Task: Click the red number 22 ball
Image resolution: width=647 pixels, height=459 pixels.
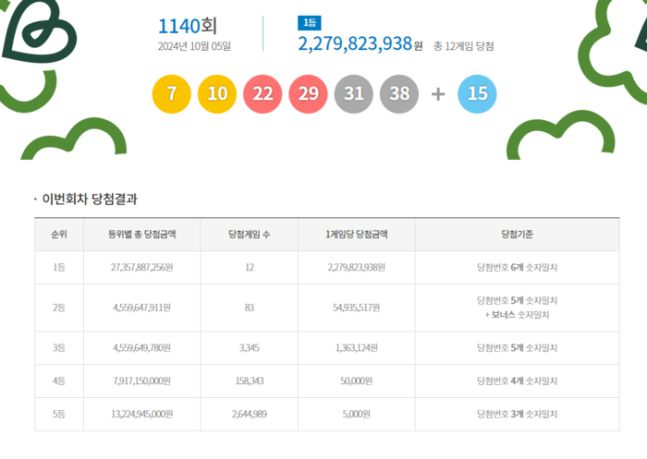Action: pos(262,94)
